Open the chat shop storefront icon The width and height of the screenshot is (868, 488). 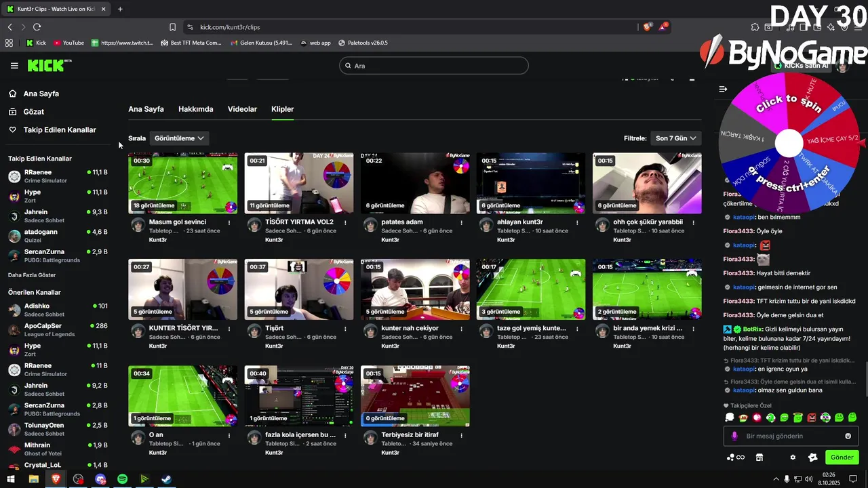click(x=759, y=457)
